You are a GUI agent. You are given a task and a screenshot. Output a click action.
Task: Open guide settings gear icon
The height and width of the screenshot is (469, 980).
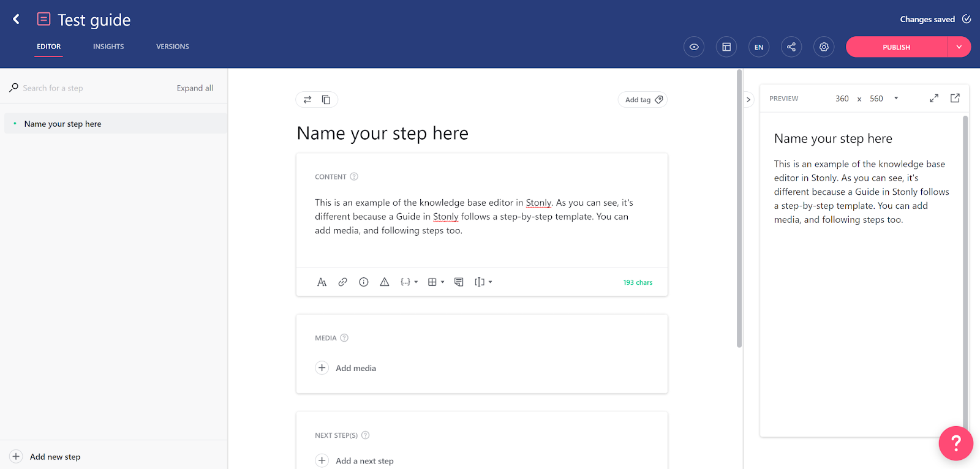[x=824, y=47]
